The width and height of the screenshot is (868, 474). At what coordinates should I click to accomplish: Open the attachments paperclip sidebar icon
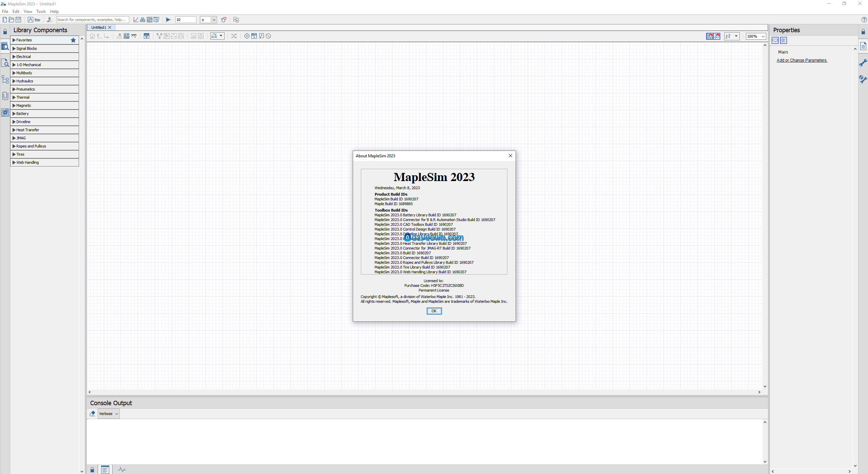[5, 96]
